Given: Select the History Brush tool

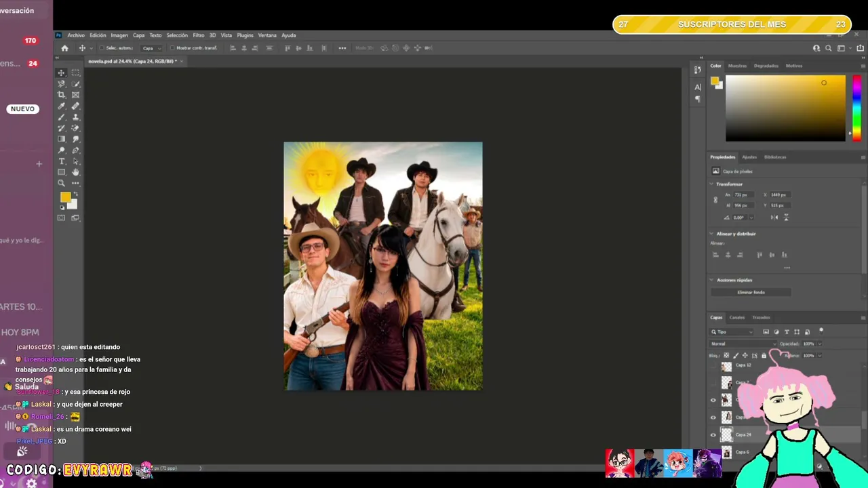Looking at the screenshot, I should (x=62, y=127).
